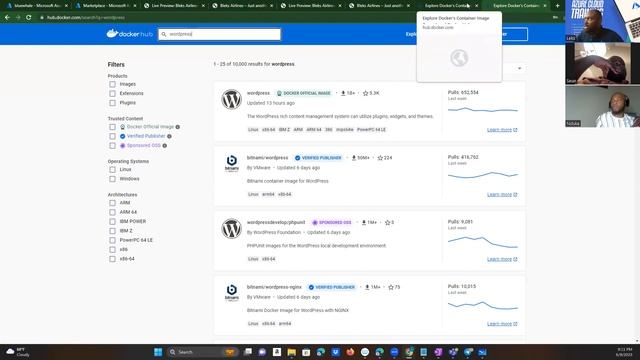
Task: Check the Extensions filter box
Action: (112, 93)
